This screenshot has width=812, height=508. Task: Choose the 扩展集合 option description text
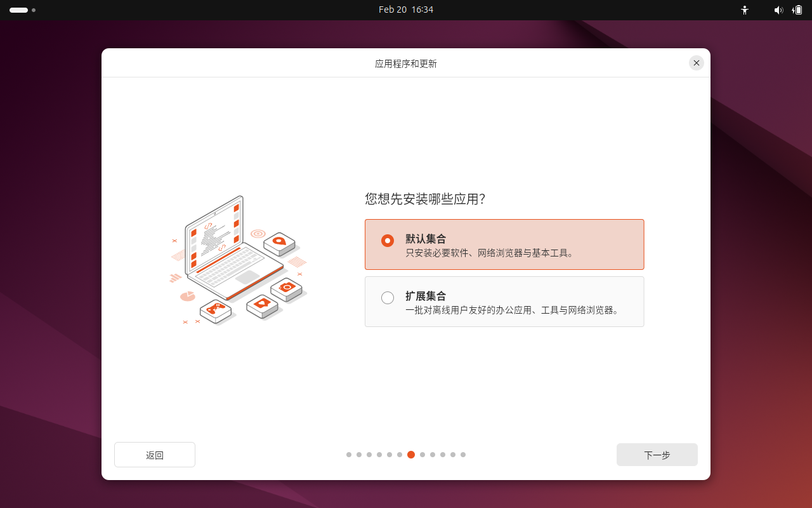point(512,311)
